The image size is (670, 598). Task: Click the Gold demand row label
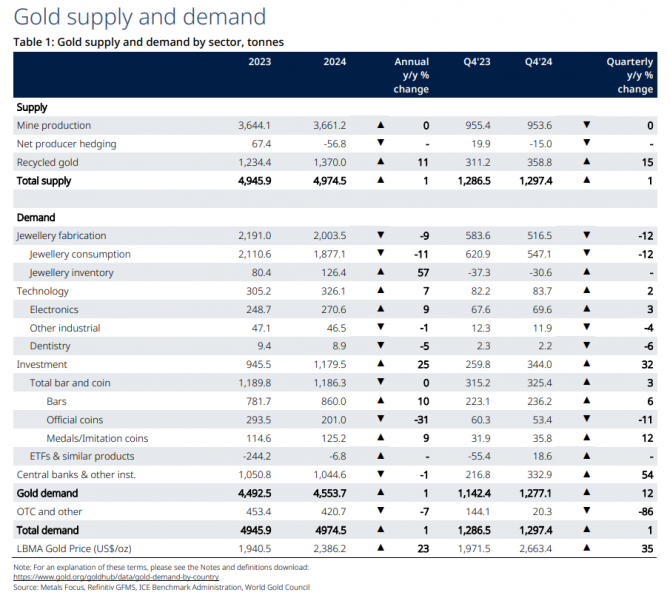pyautogui.click(x=48, y=493)
